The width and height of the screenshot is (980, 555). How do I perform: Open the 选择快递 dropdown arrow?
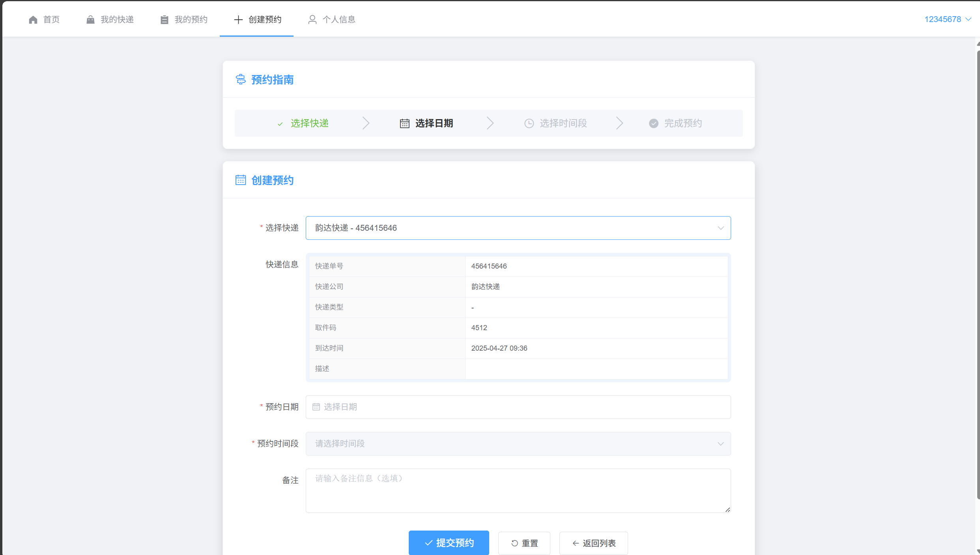720,228
